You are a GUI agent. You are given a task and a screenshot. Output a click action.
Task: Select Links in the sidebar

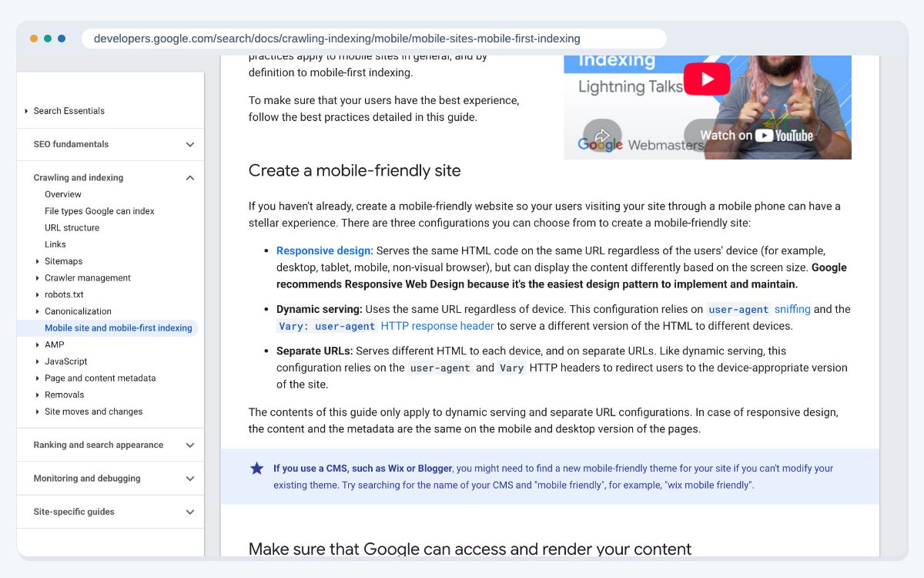[55, 244]
